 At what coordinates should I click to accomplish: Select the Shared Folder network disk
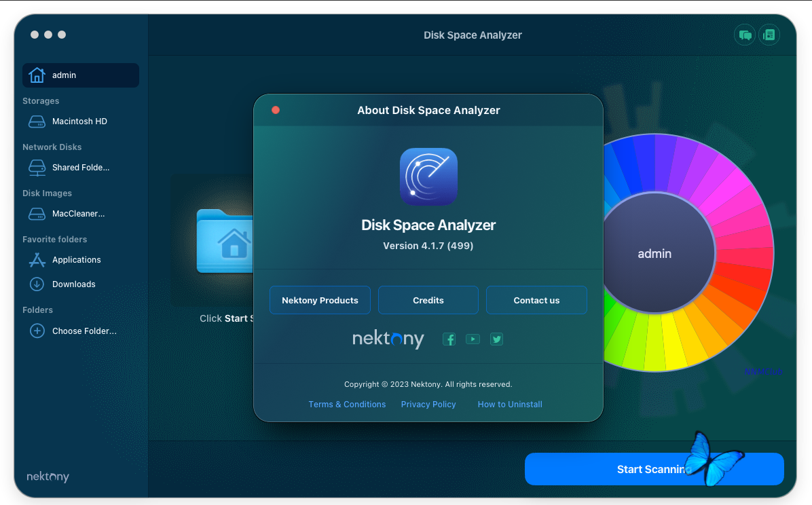[x=80, y=168]
